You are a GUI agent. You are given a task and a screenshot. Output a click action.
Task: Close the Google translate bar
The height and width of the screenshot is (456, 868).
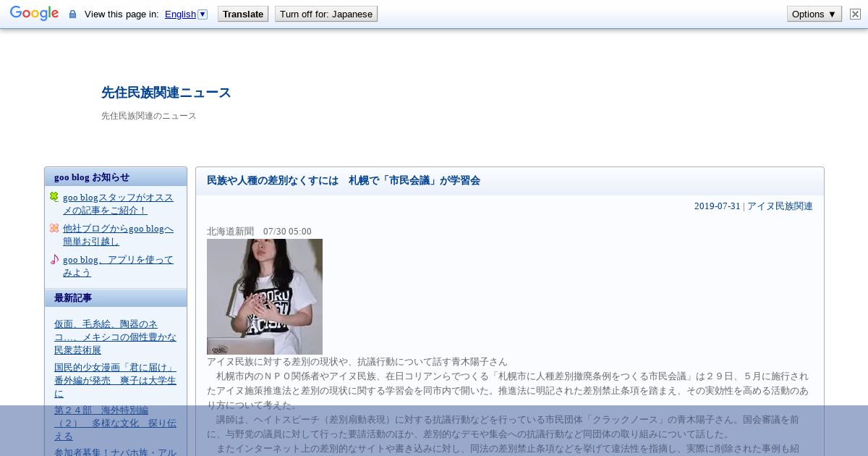[855, 14]
